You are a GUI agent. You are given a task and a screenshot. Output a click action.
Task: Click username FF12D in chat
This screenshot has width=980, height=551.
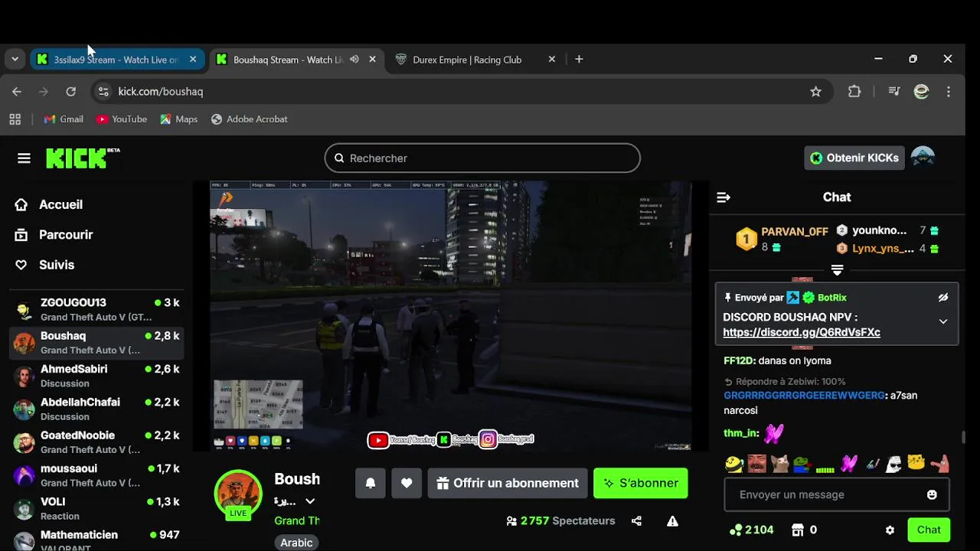pos(740,360)
